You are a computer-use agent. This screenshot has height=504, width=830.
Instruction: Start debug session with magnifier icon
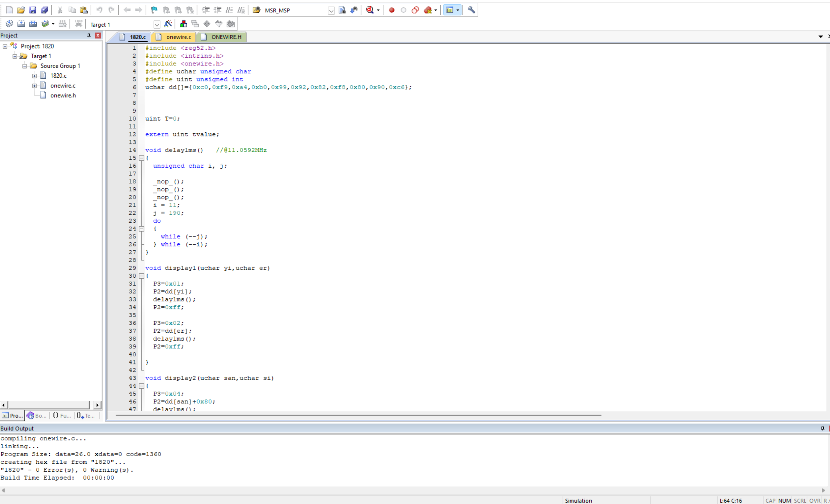click(x=370, y=10)
